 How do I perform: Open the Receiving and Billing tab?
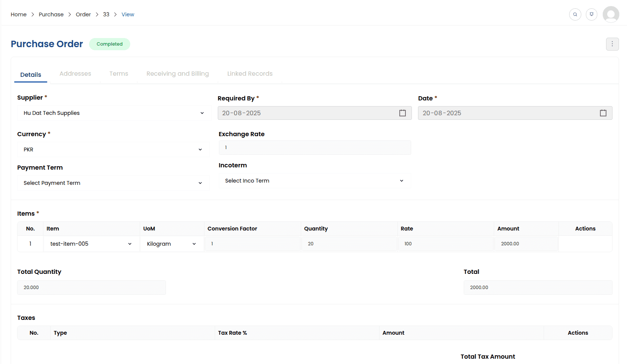coord(177,74)
